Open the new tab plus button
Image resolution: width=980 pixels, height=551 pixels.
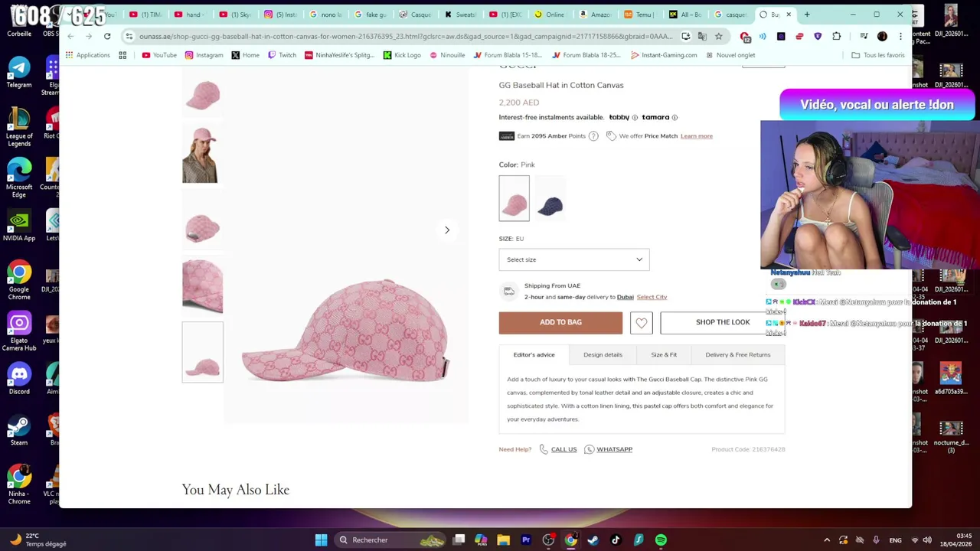coord(807,15)
